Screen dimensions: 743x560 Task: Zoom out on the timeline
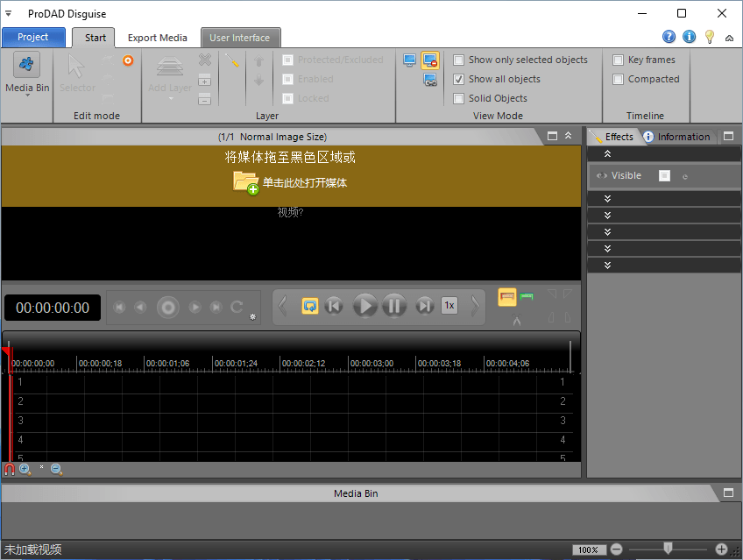point(56,470)
